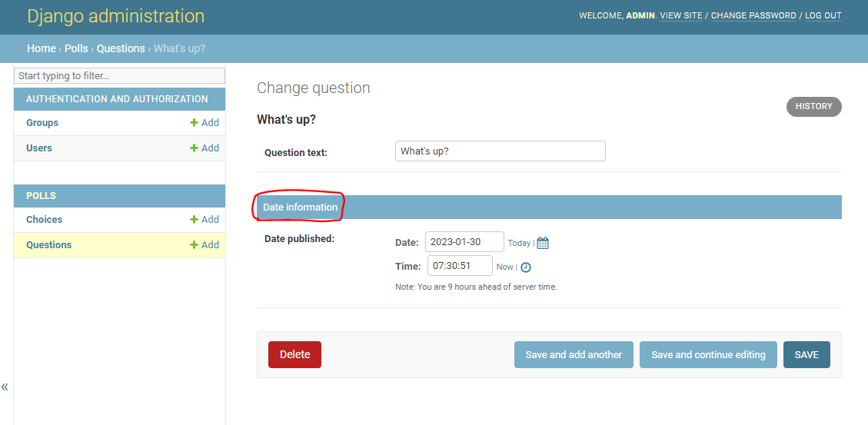Click Save and continue editing

708,355
